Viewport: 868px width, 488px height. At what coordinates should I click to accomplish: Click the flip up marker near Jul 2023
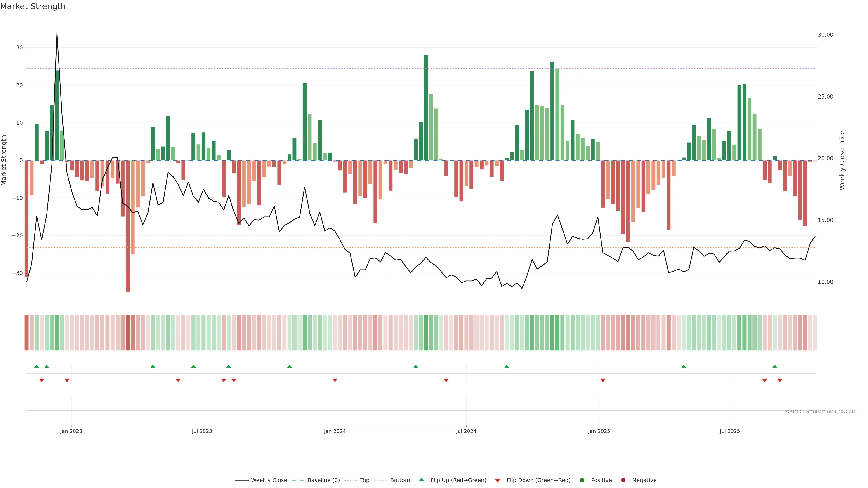pos(193,366)
